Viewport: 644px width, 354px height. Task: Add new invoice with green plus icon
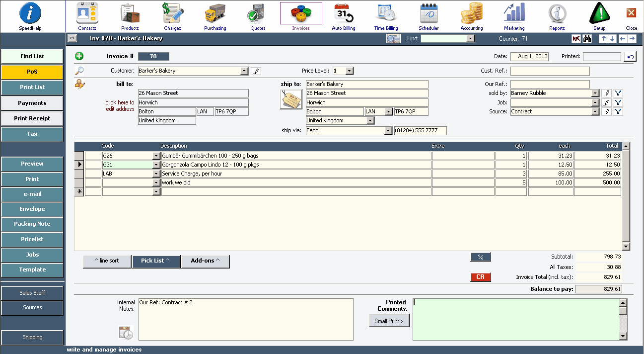[79, 56]
